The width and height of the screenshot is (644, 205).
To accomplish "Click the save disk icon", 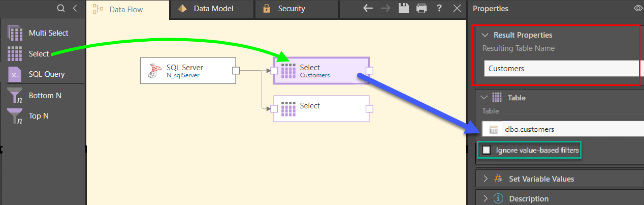I will click(404, 8).
